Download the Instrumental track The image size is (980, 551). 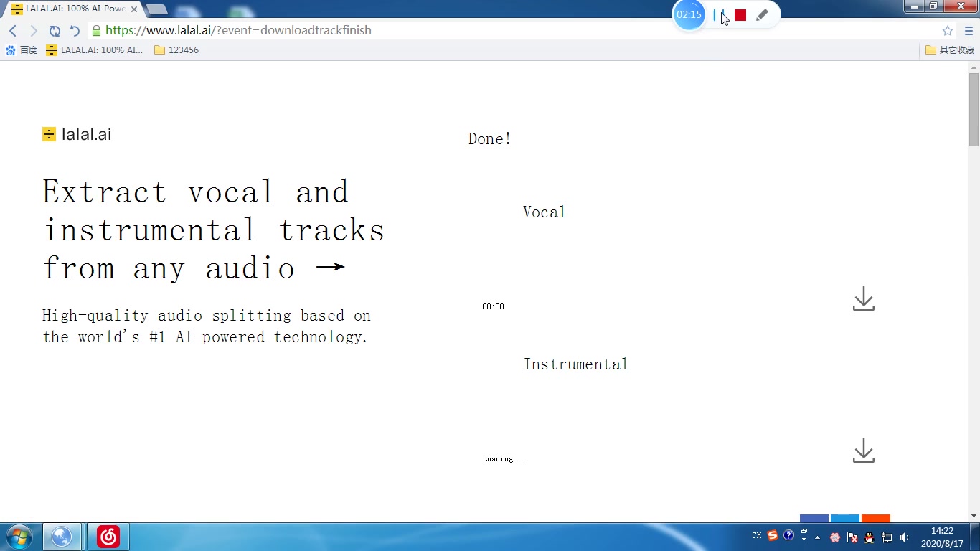[864, 451]
